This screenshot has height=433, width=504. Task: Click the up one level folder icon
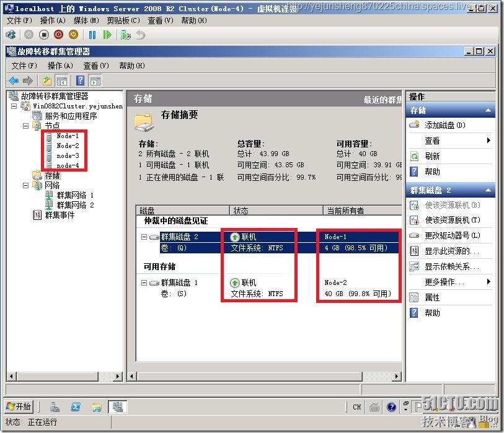[x=47, y=81]
